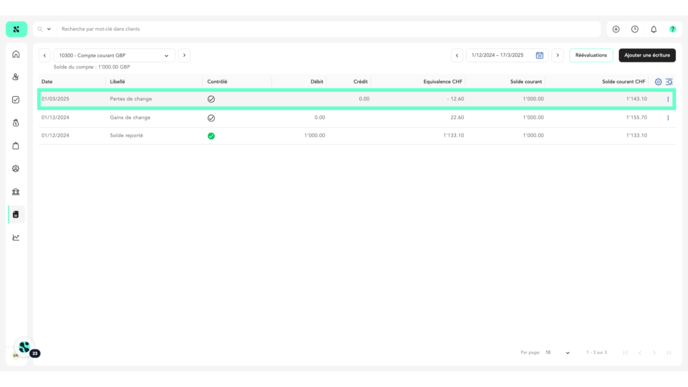Click the 1'155.70 balance value

[637, 117]
